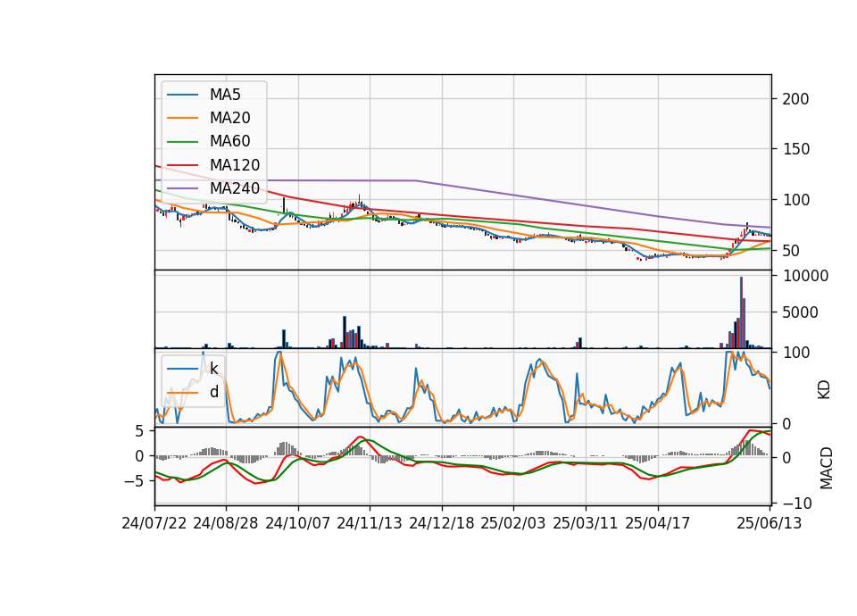Click the −5 MACD left axis label

(x=133, y=481)
